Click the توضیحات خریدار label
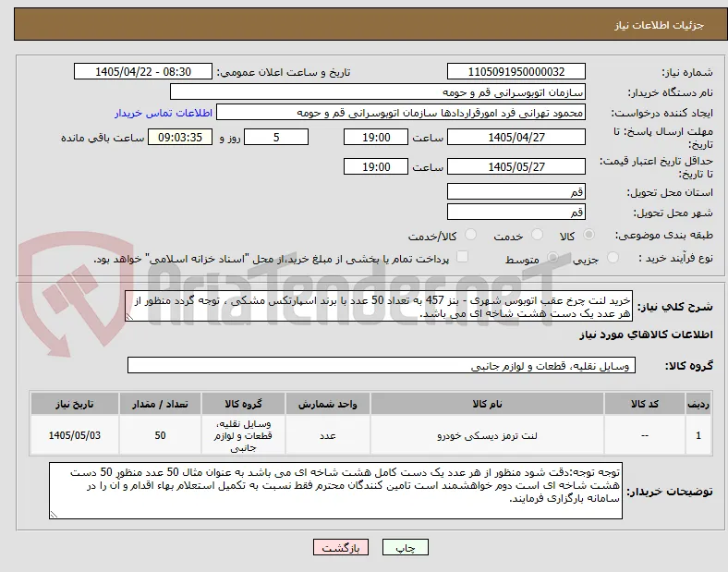The width and height of the screenshot is (728, 572). click(670, 492)
